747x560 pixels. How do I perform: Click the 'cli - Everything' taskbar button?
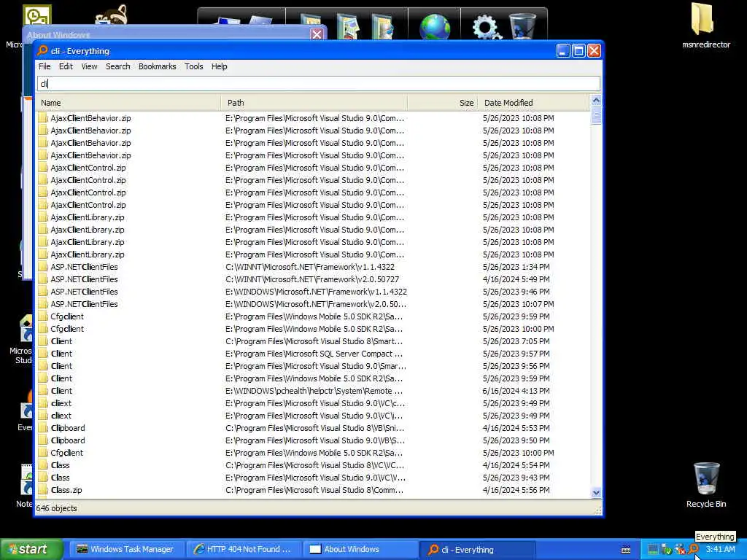point(477,550)
